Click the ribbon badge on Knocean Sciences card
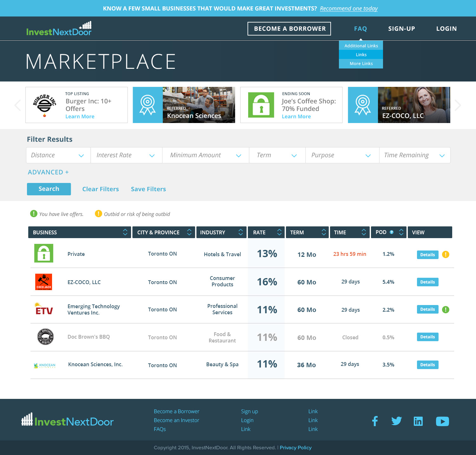The width and height of the screenshot is (476, 455). [x=148, y=105]
